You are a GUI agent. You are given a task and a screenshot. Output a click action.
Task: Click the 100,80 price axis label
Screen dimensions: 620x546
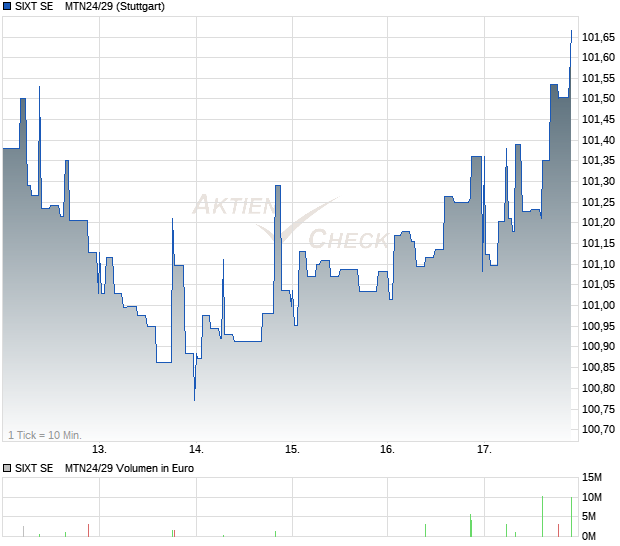(598, 388)
